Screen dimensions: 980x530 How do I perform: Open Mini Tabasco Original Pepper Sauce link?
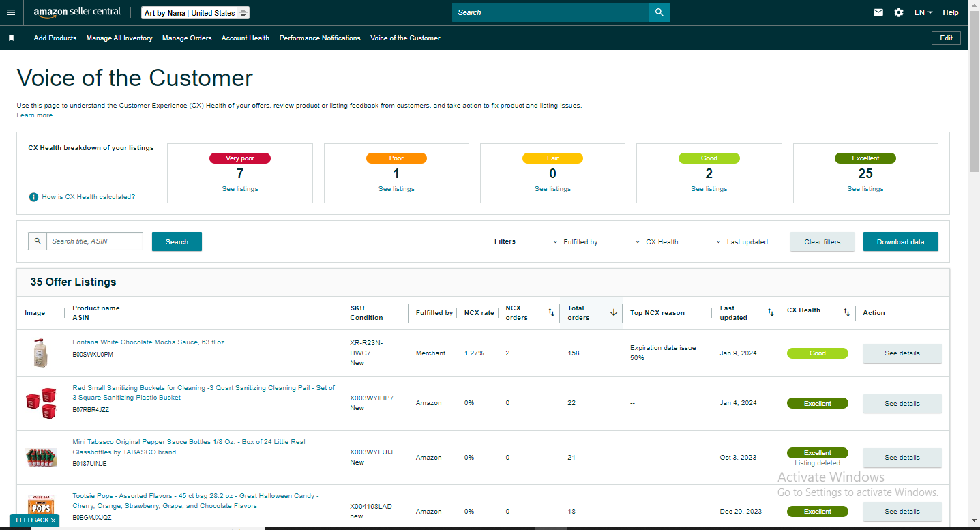tap(189, 447)
